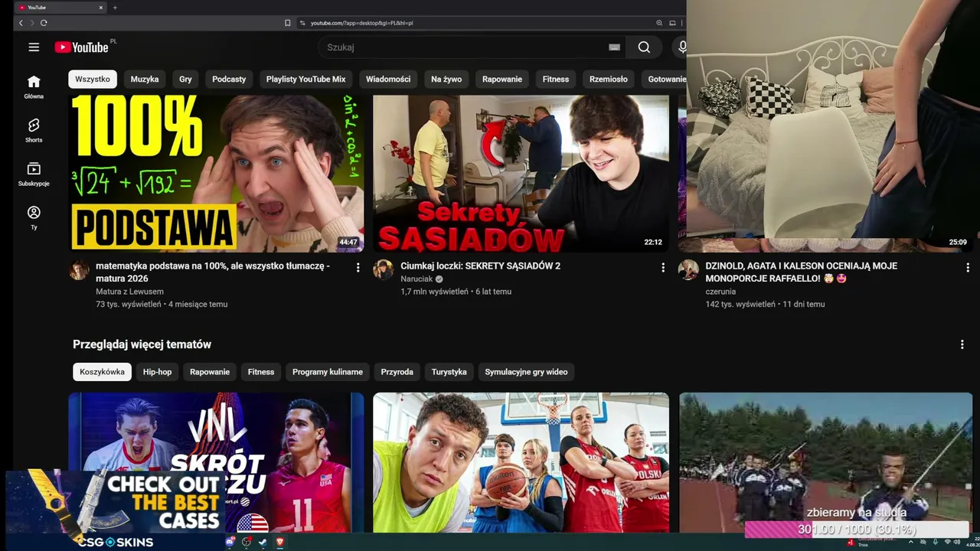The image size is (980, 551).
Task: Open options menu for MONOPORCJE RAFFAELLO video
Action: (968, 267)
